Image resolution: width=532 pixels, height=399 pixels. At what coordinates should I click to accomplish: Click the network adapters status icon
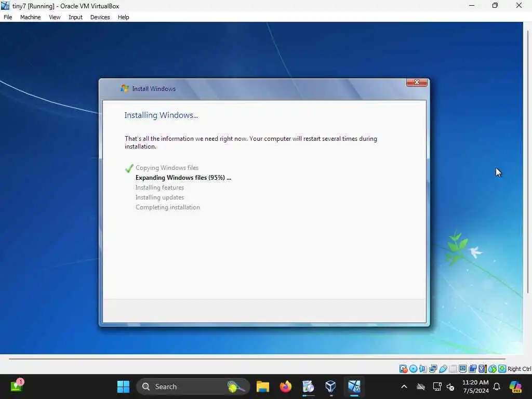[433, 369]
